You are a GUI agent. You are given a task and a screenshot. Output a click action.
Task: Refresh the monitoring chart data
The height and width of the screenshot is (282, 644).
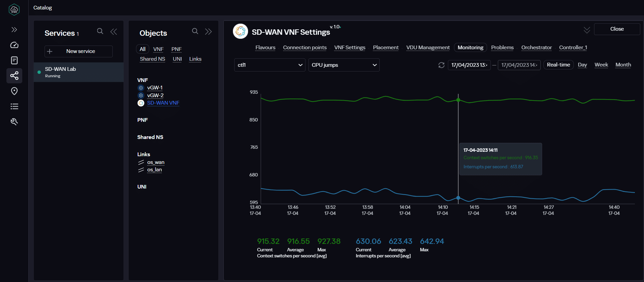pyautogui.click(x=441, y=65)
